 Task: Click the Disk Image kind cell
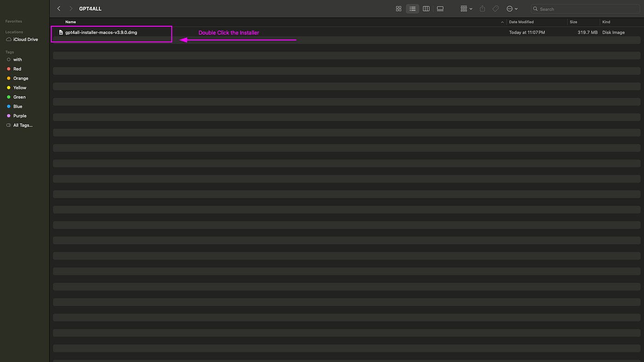[x=614, y=33]
